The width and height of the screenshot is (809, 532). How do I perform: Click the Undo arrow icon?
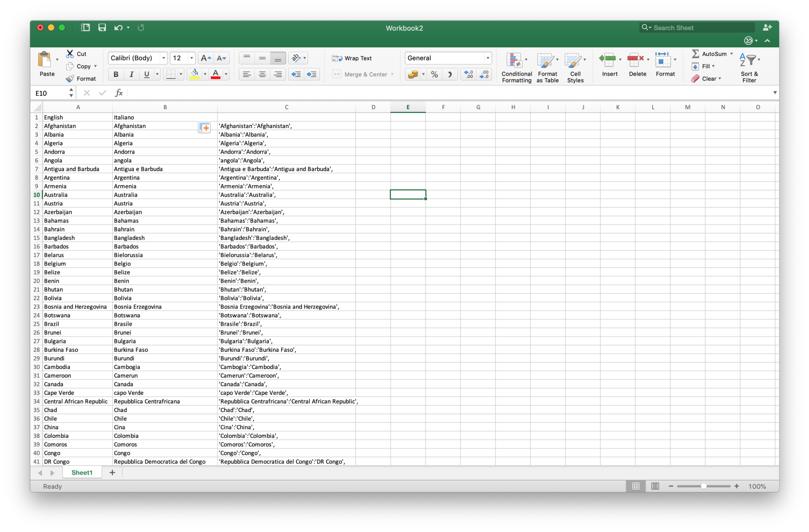click(x=119, y=28)
